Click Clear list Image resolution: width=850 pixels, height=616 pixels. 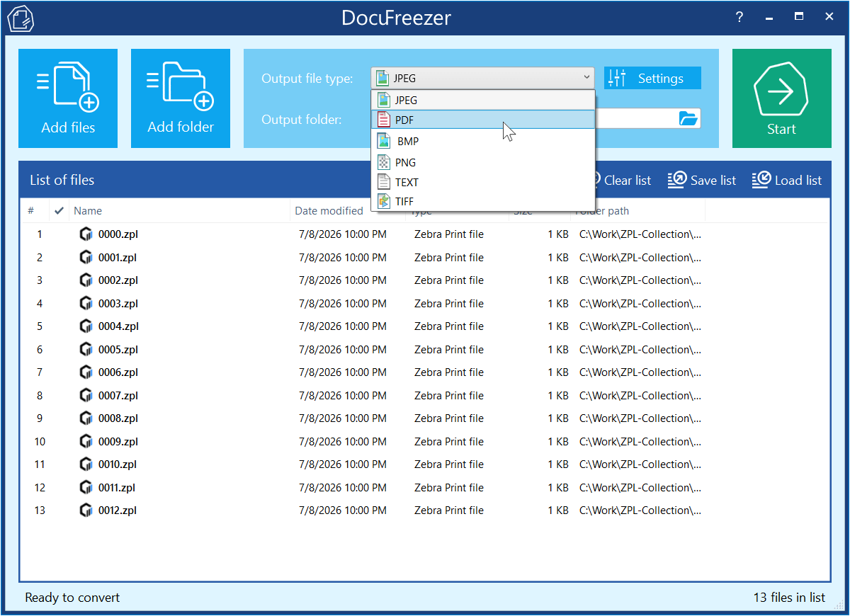[x=627, y=181]
